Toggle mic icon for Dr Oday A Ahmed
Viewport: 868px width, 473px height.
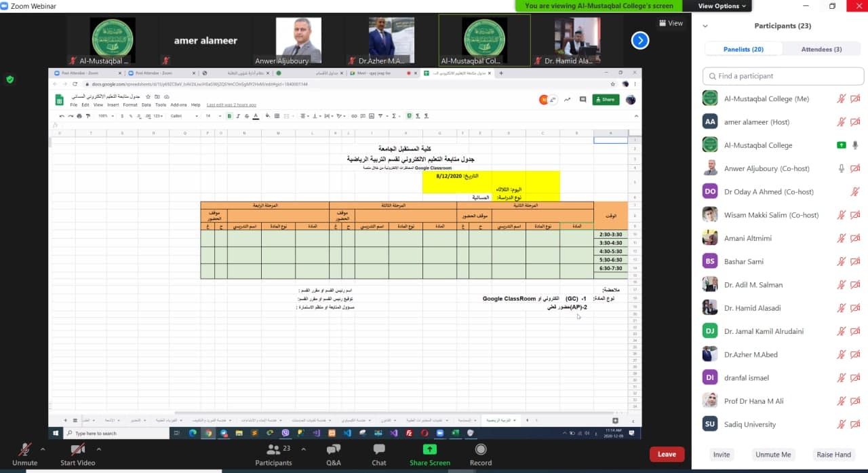pyautogui.click(x=855, y=192)
